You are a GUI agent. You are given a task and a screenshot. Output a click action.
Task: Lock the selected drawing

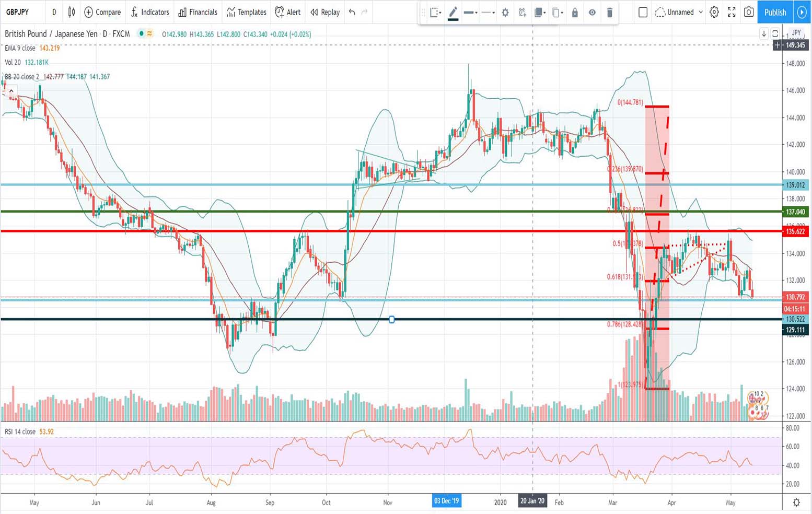pos(575,13)
